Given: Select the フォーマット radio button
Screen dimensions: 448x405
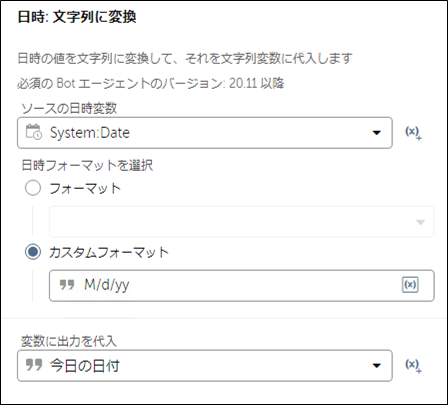Looking at the screenshot, I should [x=33, y=188].
